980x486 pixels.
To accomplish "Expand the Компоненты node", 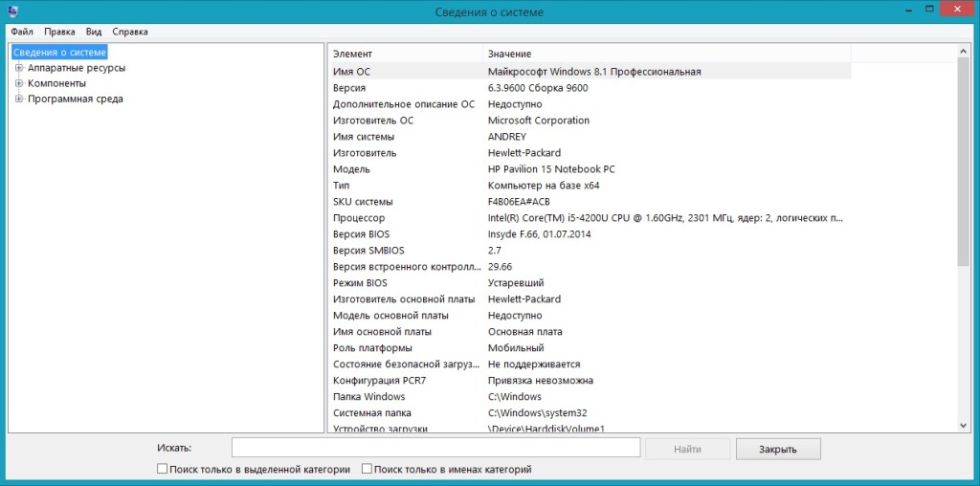I will point(19,83).
